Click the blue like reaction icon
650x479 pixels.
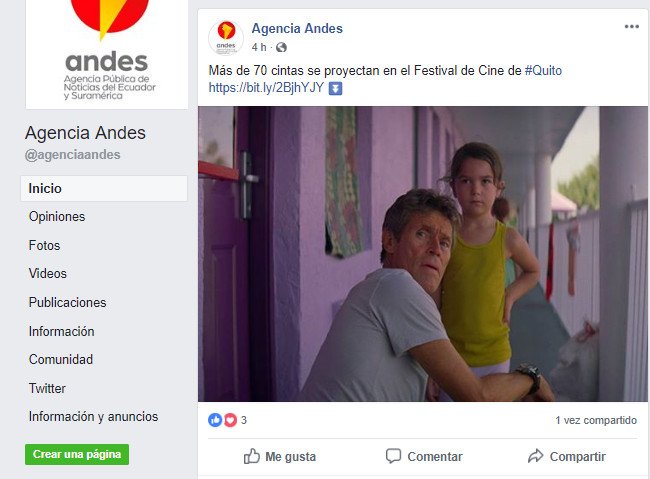coord(215,420)
